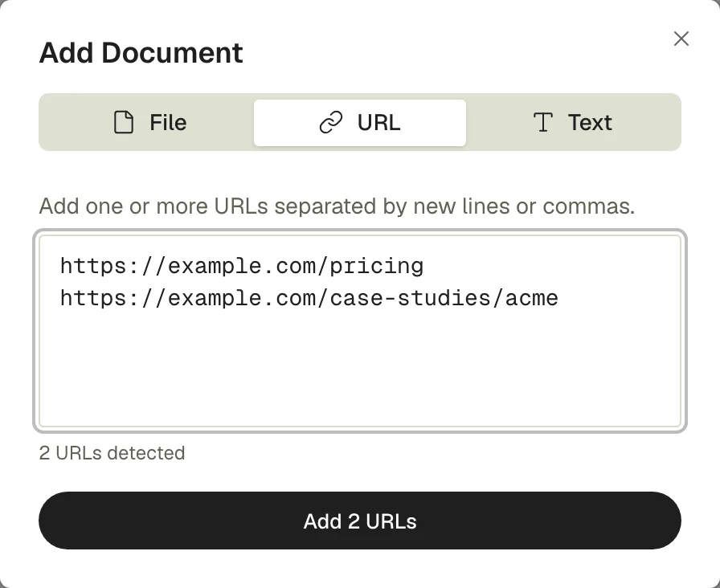Click the 'Add one or more URLs' instruction text
Image resolution: width=720 pixels, height=588 pixels.
pyautogui.click(x=337, y=206)
